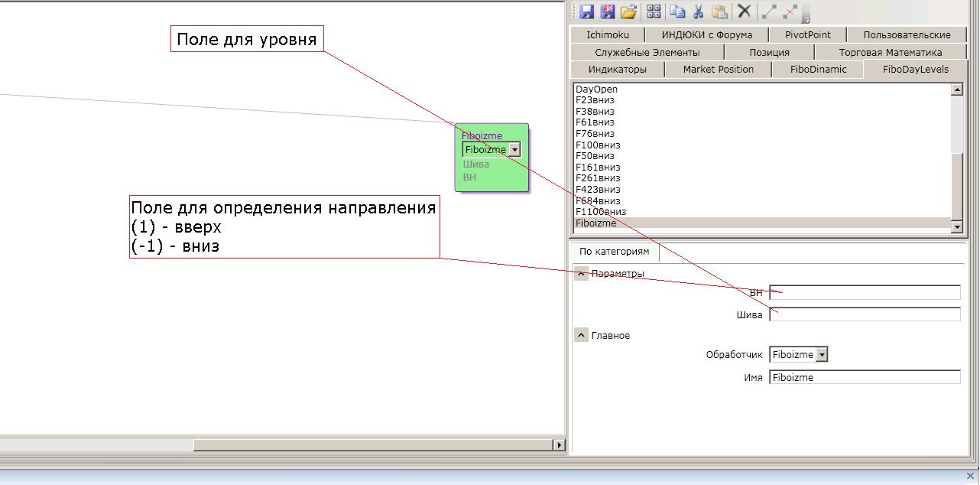Click the Save As icon
This screenshot has height=485, width=980.
(x=608, y=11)
